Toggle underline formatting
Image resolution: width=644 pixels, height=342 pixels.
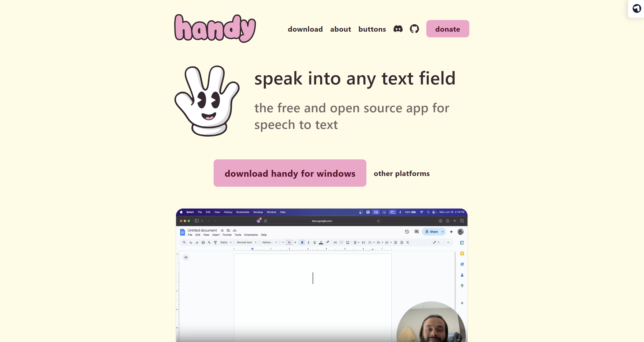tap(314, 242)
